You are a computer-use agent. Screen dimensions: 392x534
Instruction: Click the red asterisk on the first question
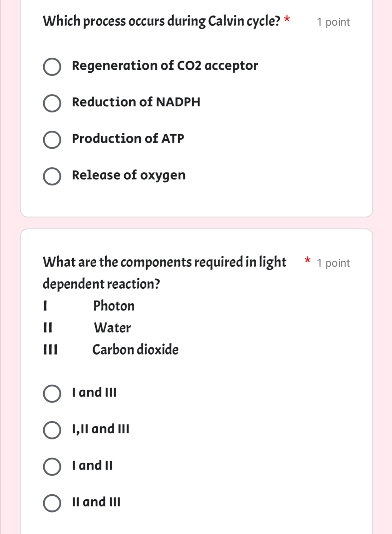pyautogui.click(x=287, y=19)
